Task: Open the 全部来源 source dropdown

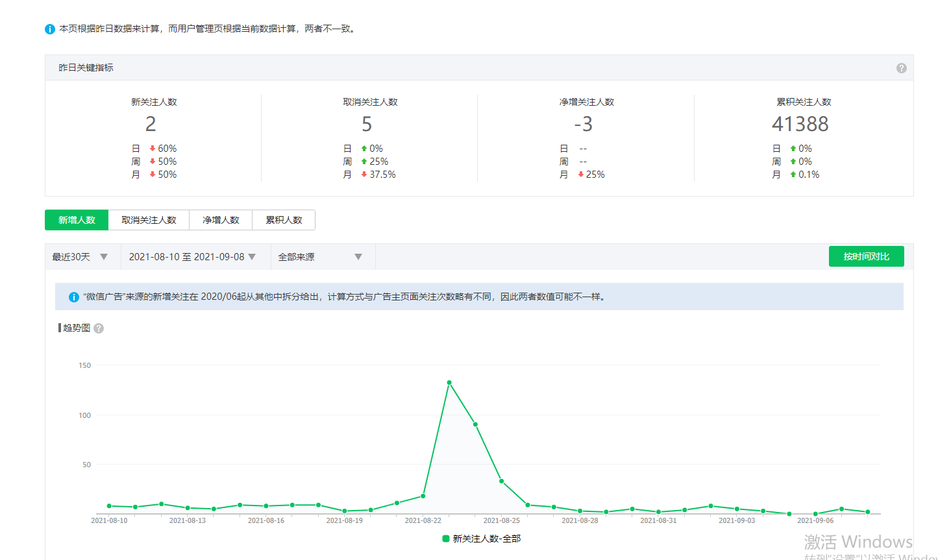Action: [x=319, y=257]
